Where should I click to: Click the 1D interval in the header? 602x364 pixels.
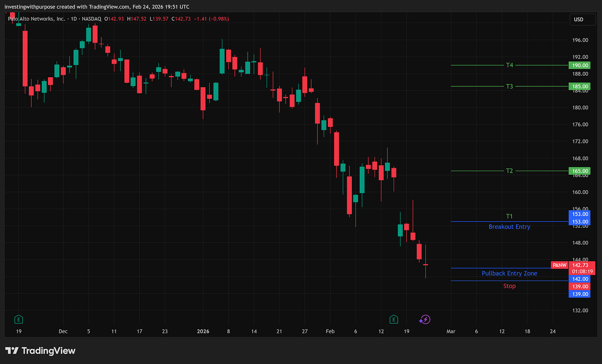pyautogui.click(x=74, y=19)
